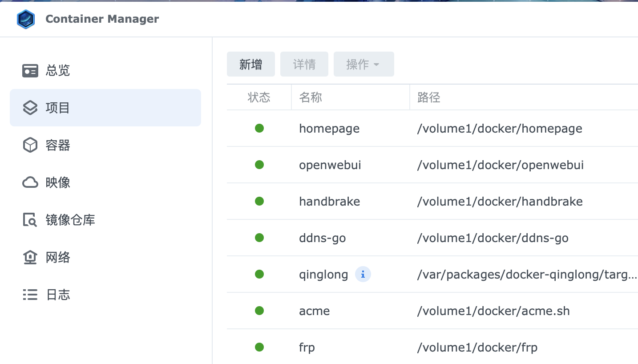Image resolution: width=638 pixels, height=364 pixels.
Task: Navigate to 镜像仓库 in the menu
Action: (x=69, y=220)
